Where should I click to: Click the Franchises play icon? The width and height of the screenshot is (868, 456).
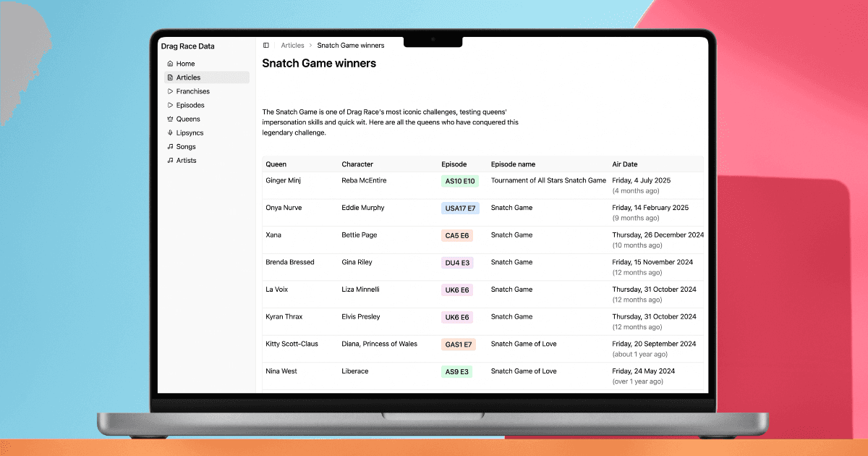(x=170, y=91)
